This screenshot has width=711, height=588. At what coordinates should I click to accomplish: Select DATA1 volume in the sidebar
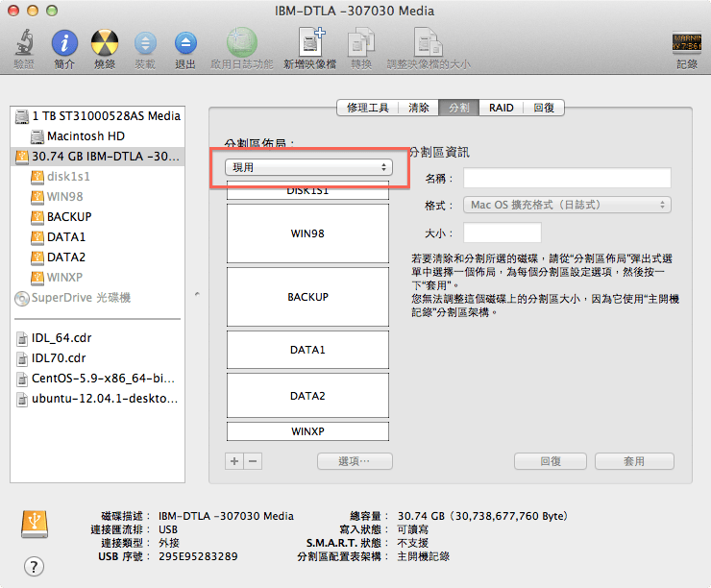pyautogui.click(x=66, y=236)
